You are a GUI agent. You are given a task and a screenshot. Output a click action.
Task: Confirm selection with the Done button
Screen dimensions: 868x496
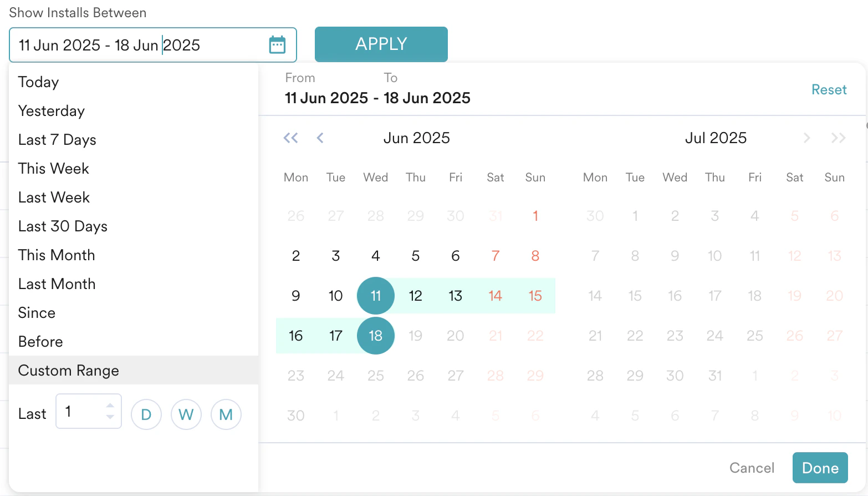pos(820,468)
